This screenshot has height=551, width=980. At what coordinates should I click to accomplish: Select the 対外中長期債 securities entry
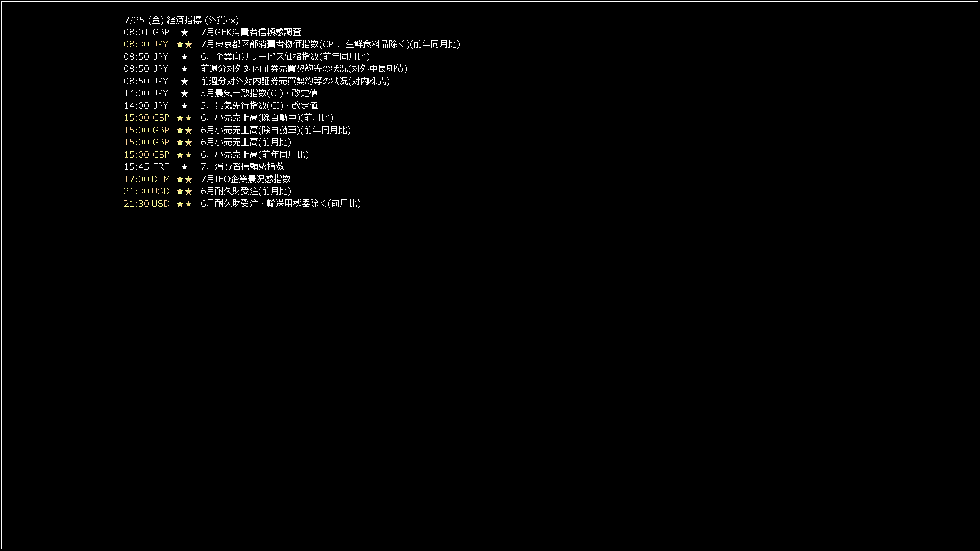[x=304, y=69]
